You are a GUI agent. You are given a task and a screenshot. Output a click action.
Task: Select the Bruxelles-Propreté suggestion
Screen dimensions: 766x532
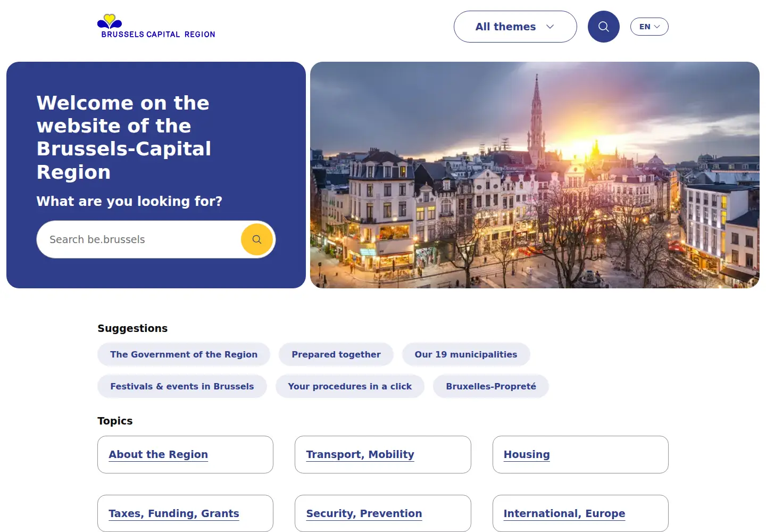tap(491, 386)
